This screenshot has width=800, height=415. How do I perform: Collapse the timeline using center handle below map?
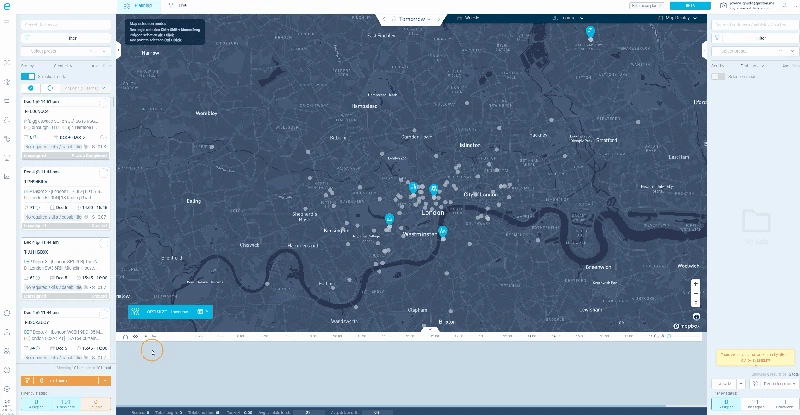click(x=430, y=330)
